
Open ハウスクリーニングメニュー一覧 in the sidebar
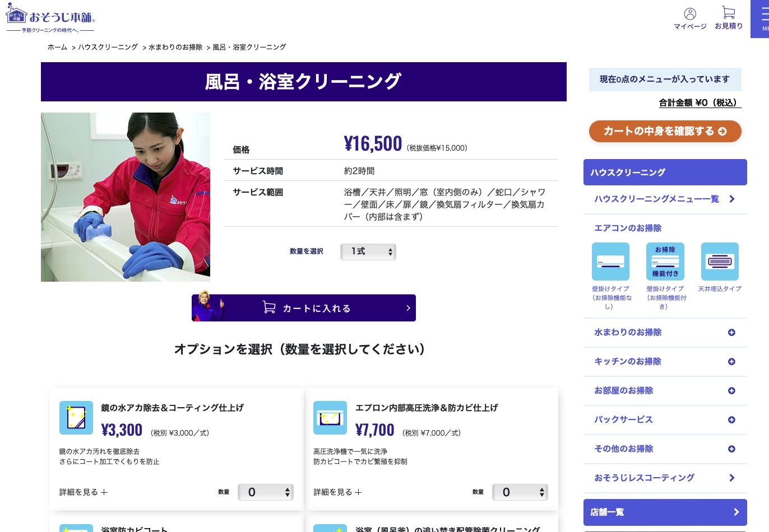(x=665, y=199)
